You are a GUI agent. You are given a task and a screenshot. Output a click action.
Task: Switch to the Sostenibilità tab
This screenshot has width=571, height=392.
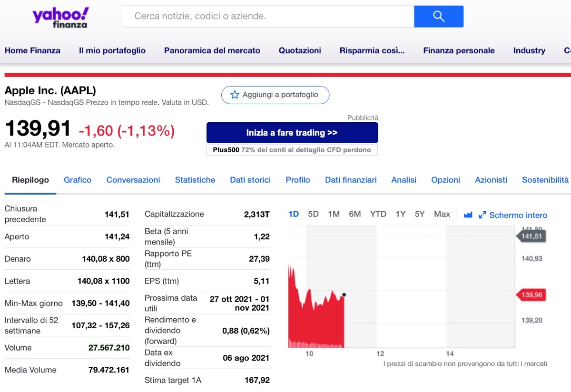pyautogui.click(x=545, y=180)
